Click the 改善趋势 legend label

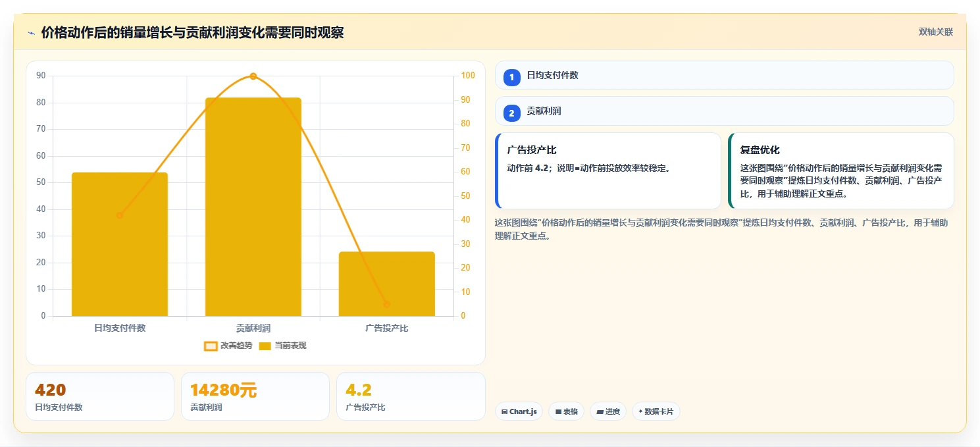[x=236, y=346]
